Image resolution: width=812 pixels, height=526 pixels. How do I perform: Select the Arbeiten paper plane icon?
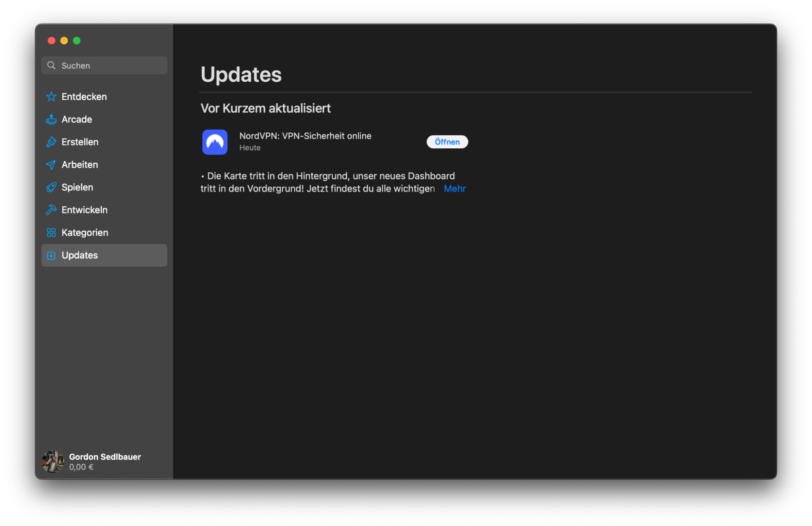[x=51, y=165]
